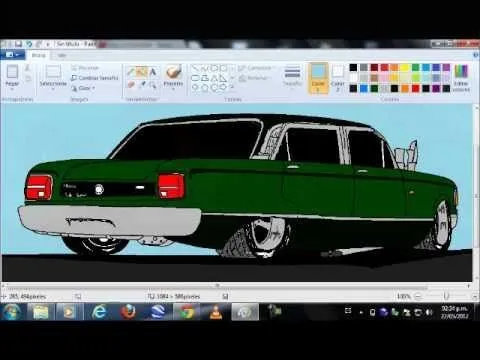Click the volume speaker tray icon
The width and height of the screenshot is (480, 360).
click(429, 312)
